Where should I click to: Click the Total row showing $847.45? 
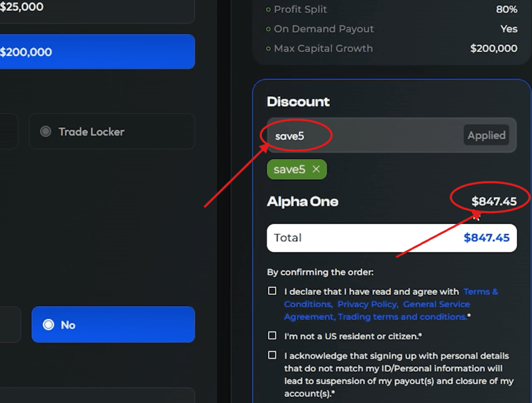pyautogui.click(x=392, y=237)
